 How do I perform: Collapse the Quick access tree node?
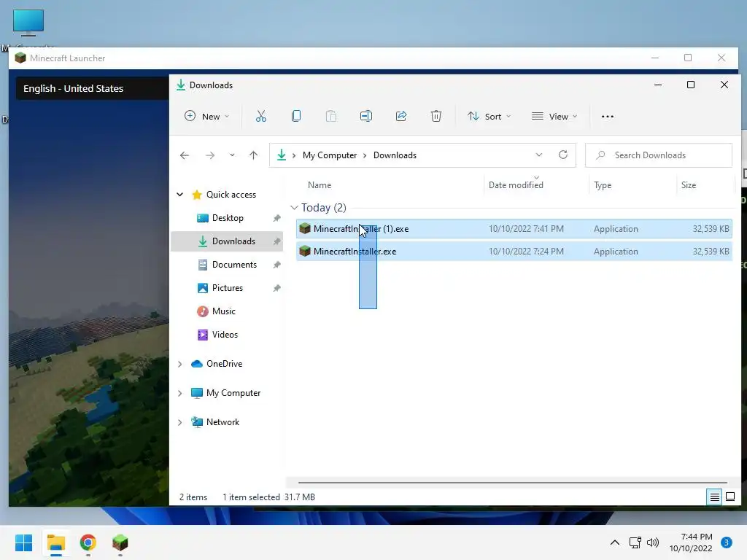coord(180,194)
